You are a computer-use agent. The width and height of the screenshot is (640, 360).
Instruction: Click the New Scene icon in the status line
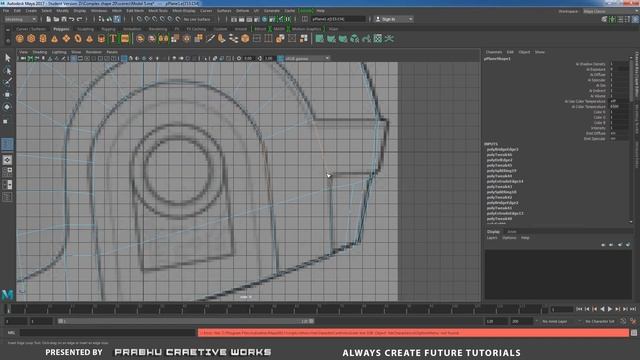[x=49, y=19]
